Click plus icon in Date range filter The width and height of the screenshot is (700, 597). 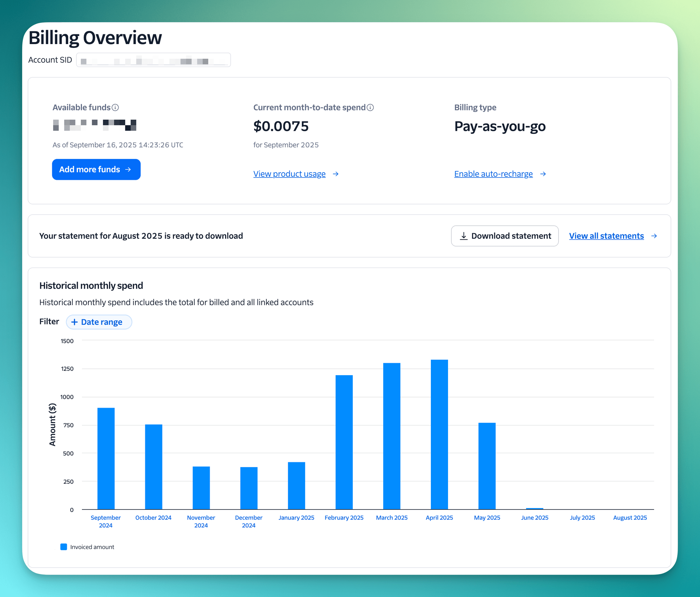[x=74, y=322]
